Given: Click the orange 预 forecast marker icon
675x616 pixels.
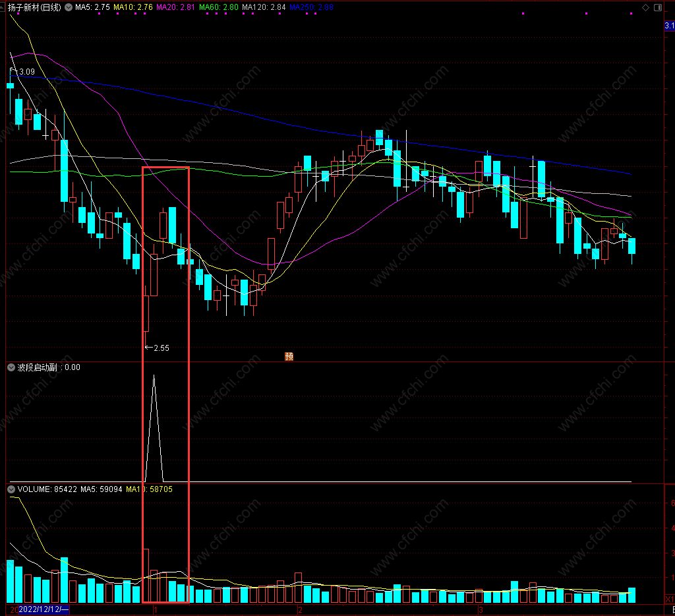Looking at the screenshot, I should point(289,356).
